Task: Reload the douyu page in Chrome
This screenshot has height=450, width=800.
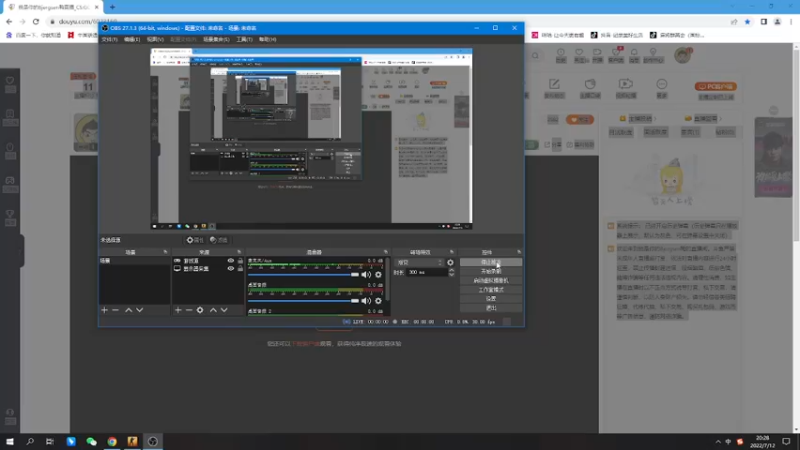Action: pos(36,21)
